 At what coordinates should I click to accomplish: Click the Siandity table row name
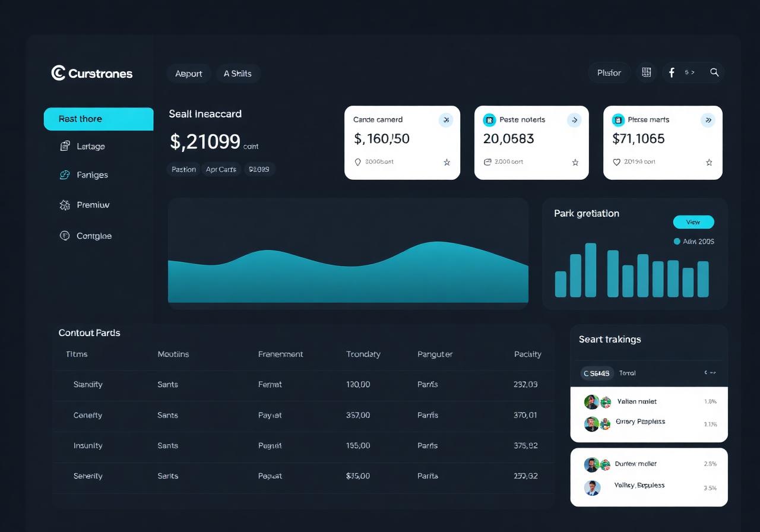[x=88, y=385]
